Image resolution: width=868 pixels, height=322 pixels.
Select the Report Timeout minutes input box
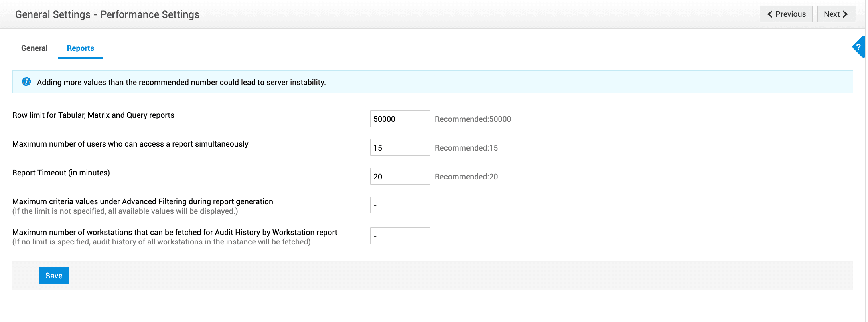(x=400, y=177)
